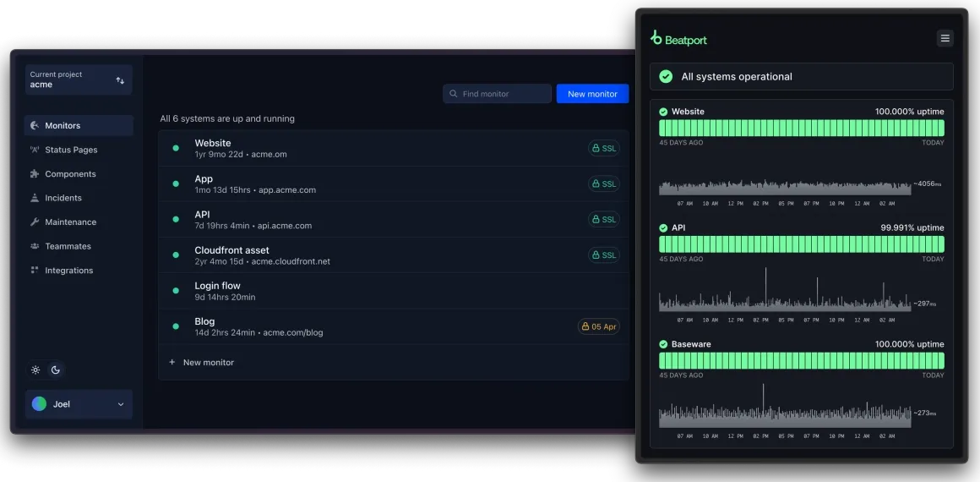Click the Beatport logo
Viewport: 980px width, 482px height.
pyautogui.click(x=678, y=39)
